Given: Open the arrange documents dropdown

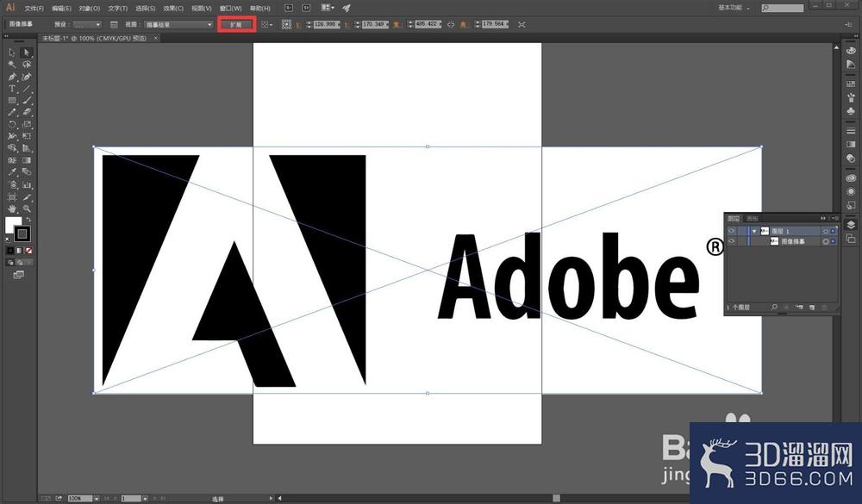Looking at the screenshot, I should click(x=327, y=8).
